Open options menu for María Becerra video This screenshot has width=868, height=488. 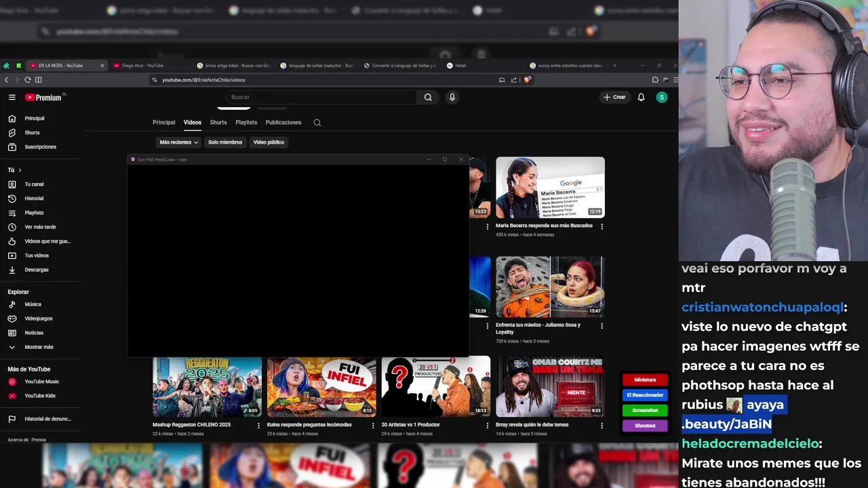point(601,226)
